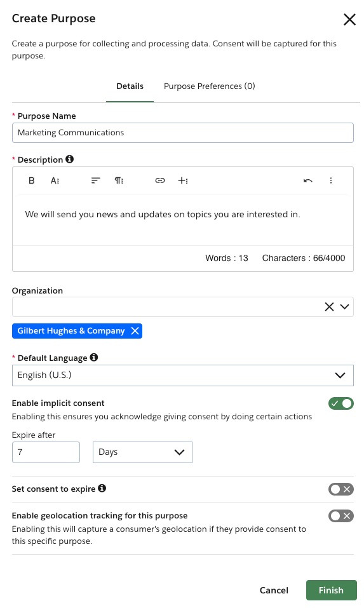
Task: Switch to the Purpose Preferences tab
Action: (210, 86)
